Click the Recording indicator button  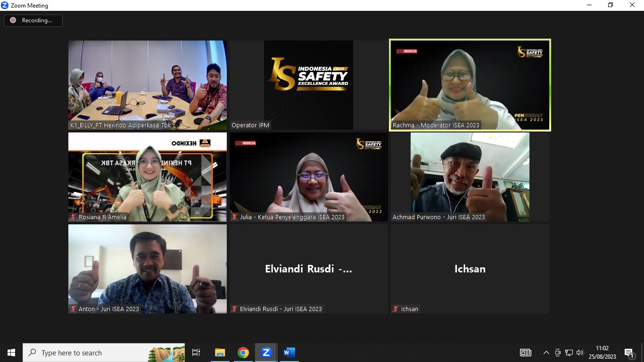[x=33, y=20]
